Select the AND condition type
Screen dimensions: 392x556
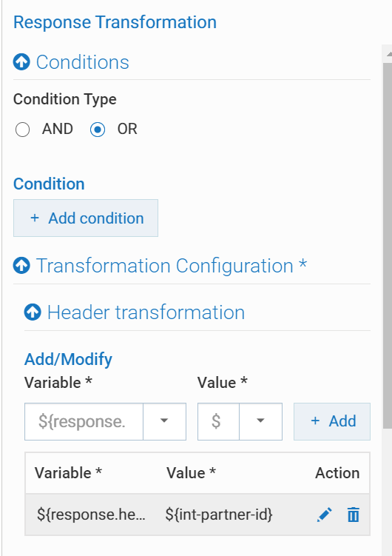(22, 130)
